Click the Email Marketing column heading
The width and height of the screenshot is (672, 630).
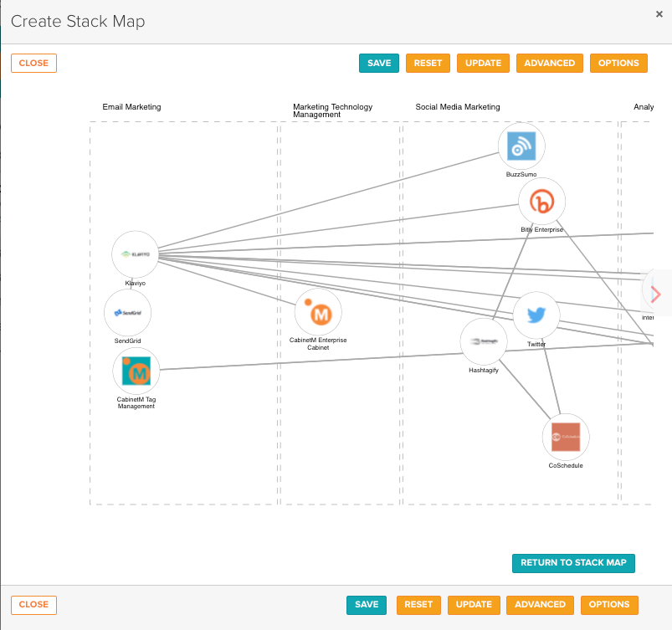pos(131,107)
